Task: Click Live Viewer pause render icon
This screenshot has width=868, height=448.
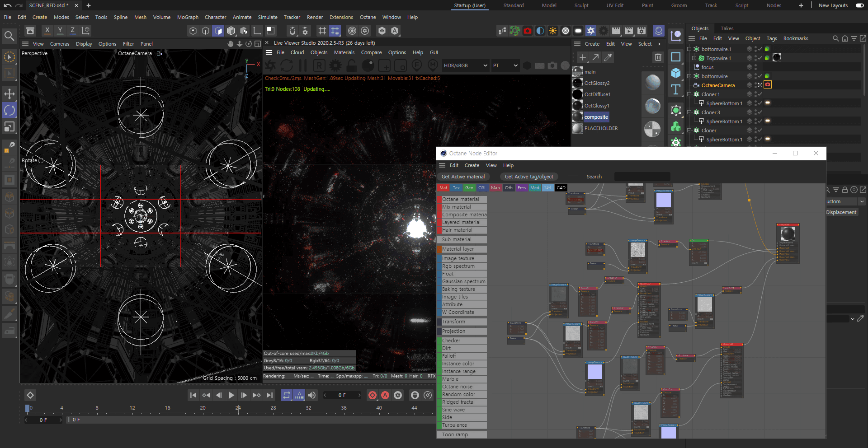Action: coord(303,65)
